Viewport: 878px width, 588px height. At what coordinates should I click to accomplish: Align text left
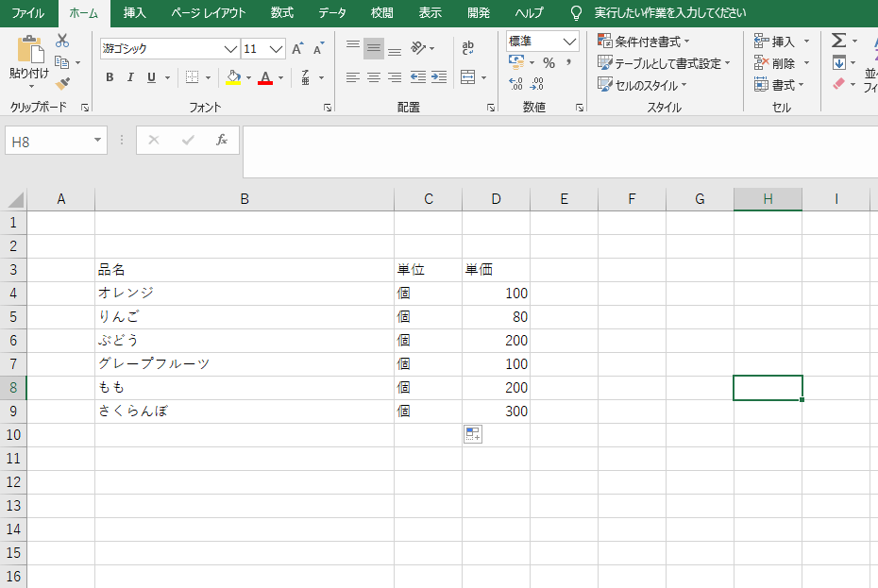353,77
